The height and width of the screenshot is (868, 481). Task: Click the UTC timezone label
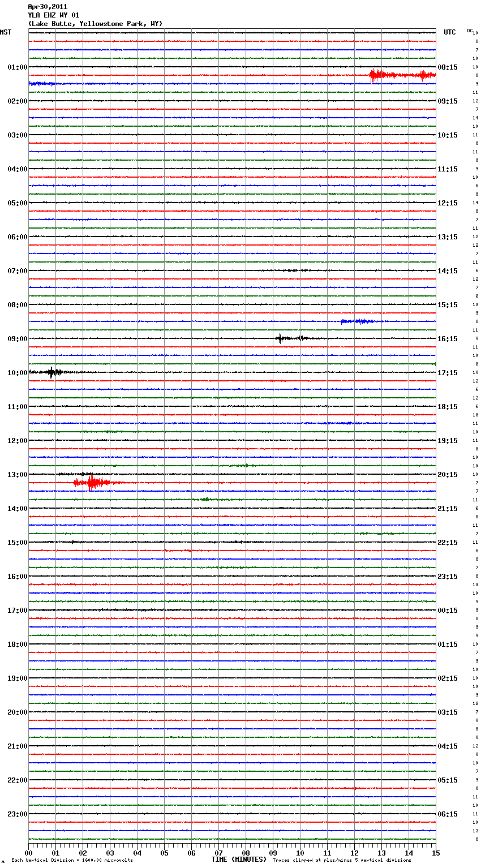point(450,32)
